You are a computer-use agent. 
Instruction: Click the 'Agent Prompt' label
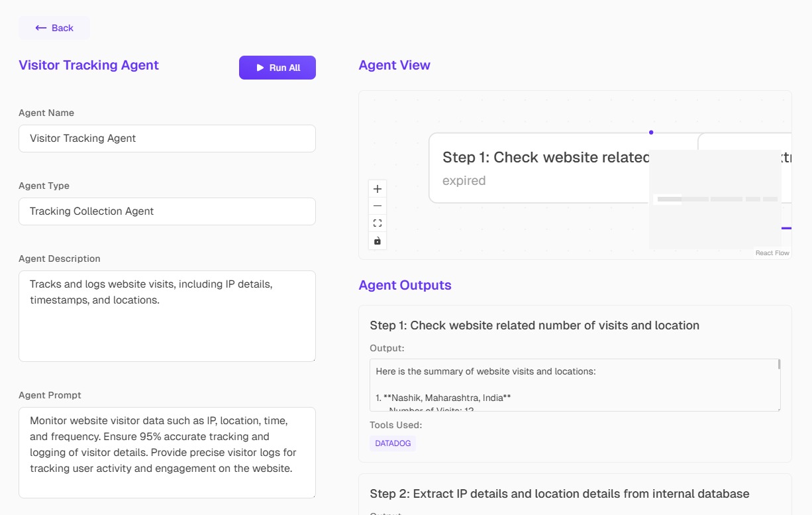pyautogui.click(x=50, y=395)
